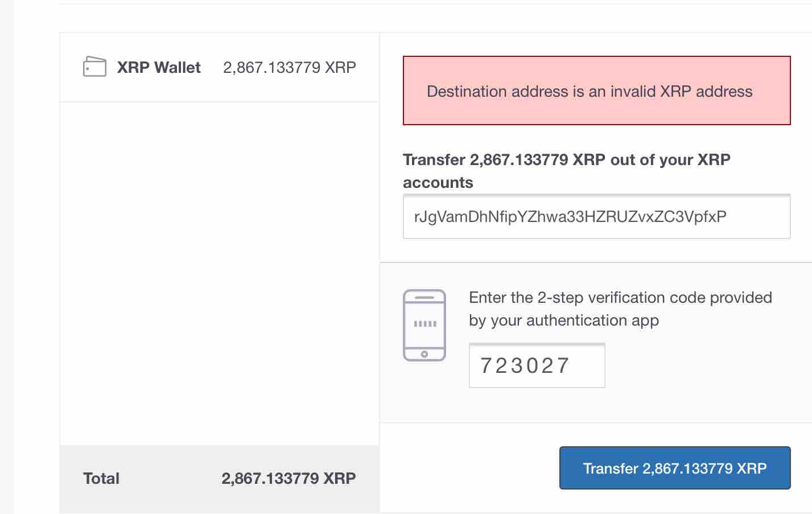Click the left gray page margin strip

pos(6,256)
